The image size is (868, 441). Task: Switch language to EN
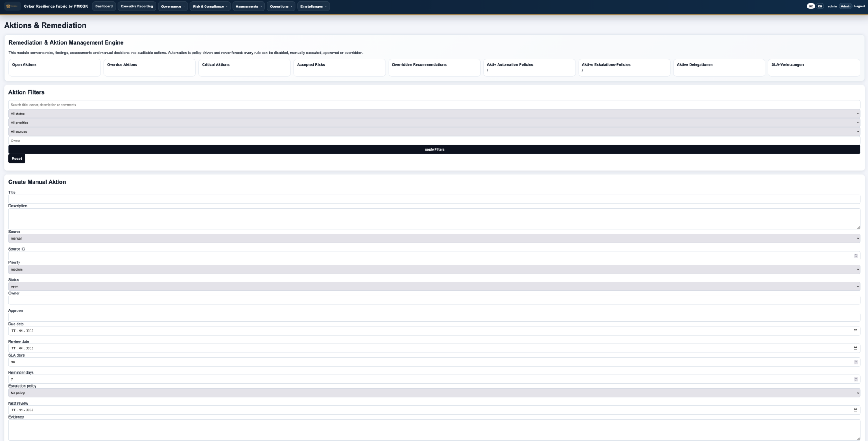[x=820, y=6]
